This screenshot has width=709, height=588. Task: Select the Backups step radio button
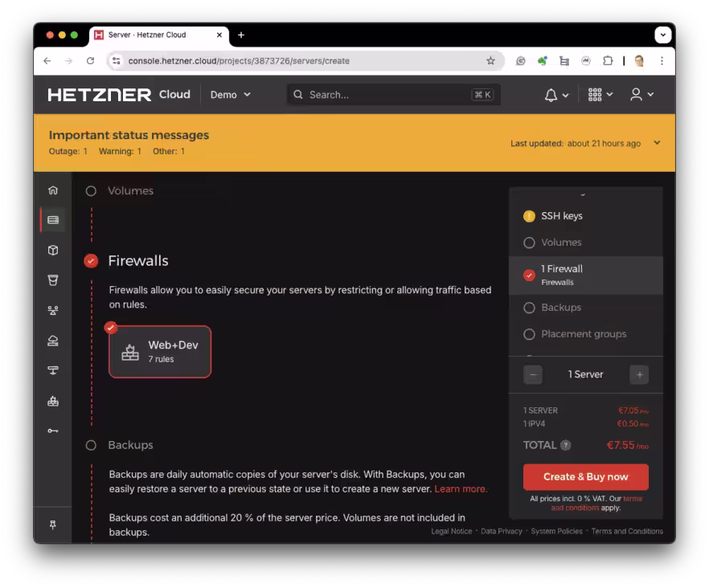pyautogui.click(x=89, y=444)
